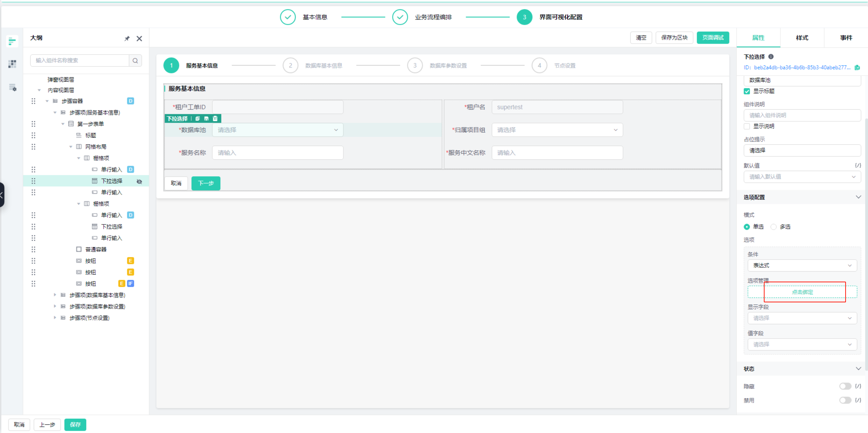Viewport: 868px width, 433px height.
Task: Open the data settings gear icon in sidebar
Action: pyautogui.click(x=13, y=87)
